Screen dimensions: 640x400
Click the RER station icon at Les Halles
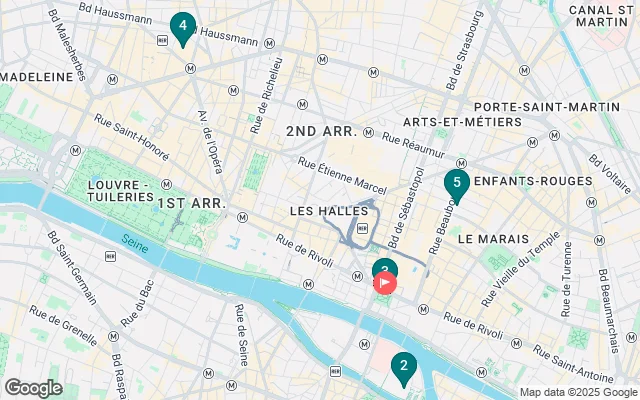pos(362,229)
